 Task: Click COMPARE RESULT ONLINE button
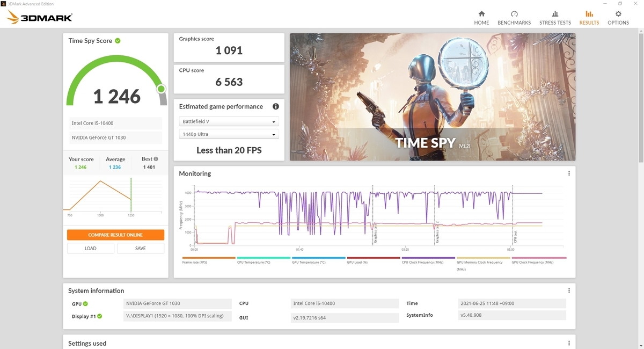[x=115, y=235]
